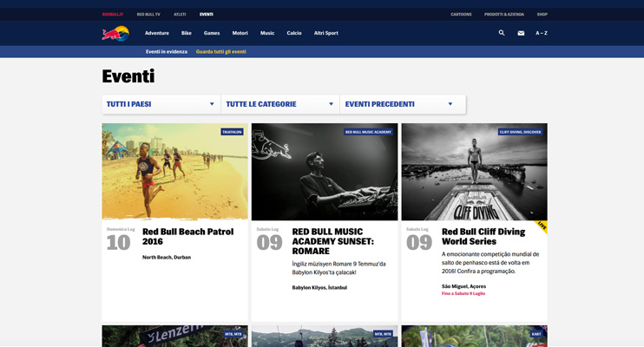The width and height of the screenshot is (644, 347).
Task: Open the mountain landscape event image
Action: 325,337
